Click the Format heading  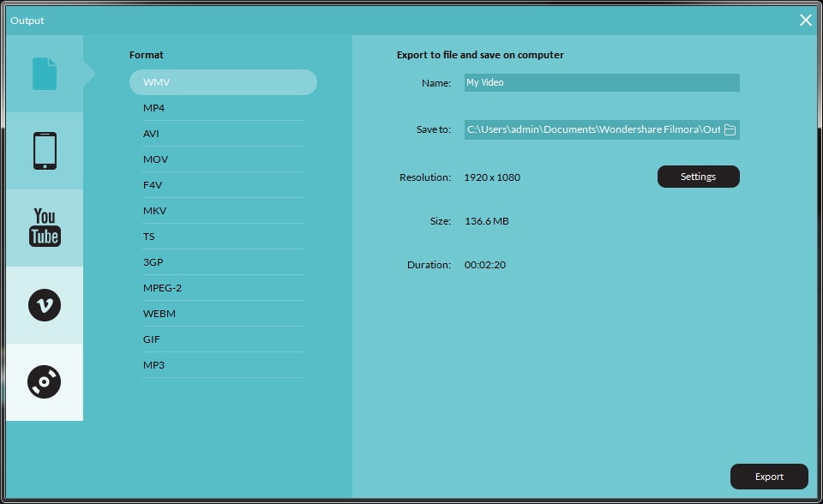point(147,55)
